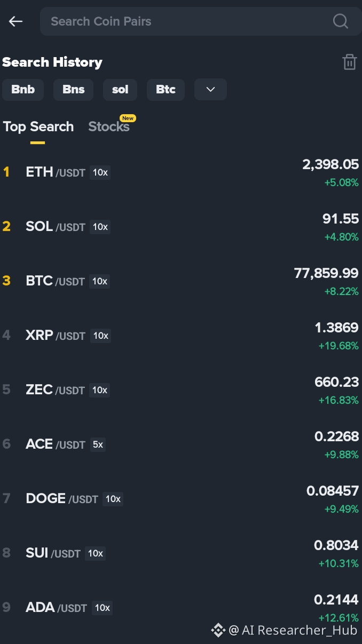Click the Binance logo watermark icon
This screenshot has width=362, height=644.
pyautogui.click(x=218, y=630)
